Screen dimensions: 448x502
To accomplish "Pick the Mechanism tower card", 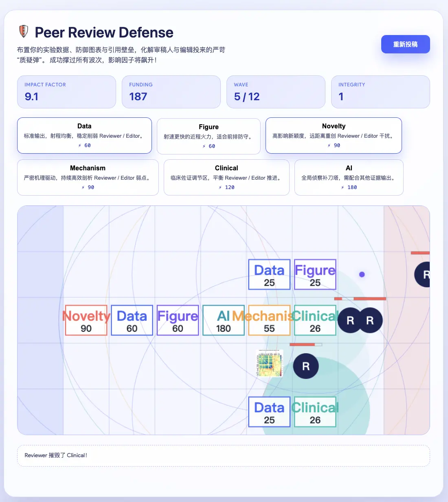I will coord(88,177).
